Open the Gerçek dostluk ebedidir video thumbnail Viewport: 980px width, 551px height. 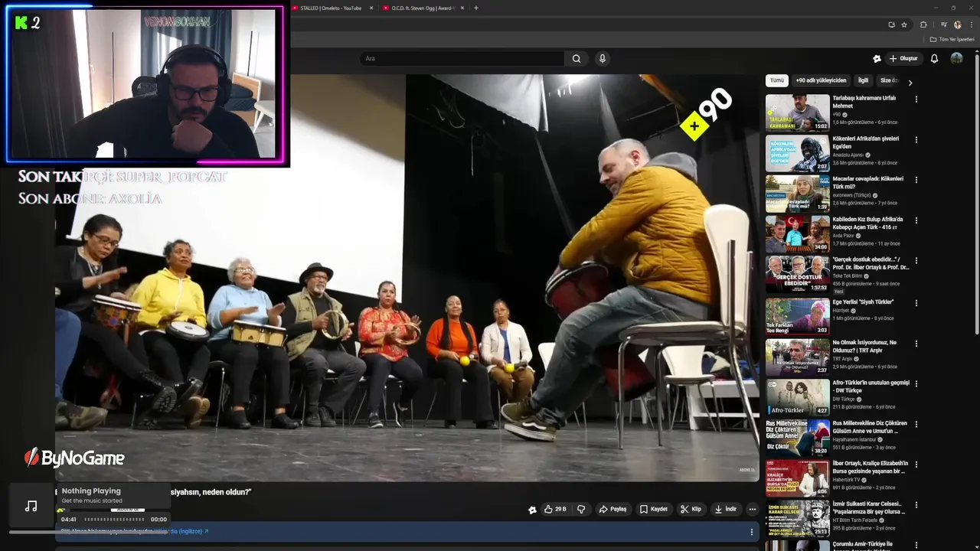point(797,275)
